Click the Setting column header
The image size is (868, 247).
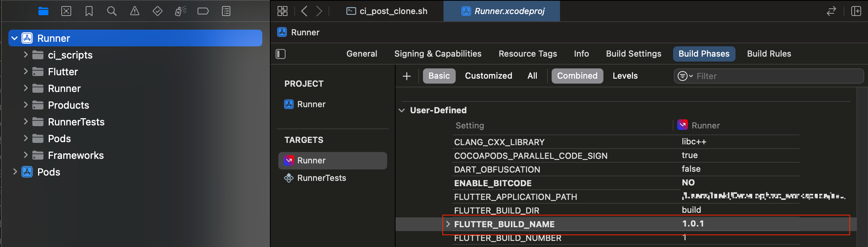(x=470, y=125)
